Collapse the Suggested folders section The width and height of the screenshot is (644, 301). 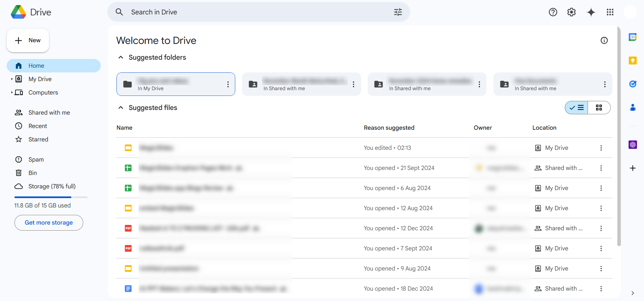(121, 57)
